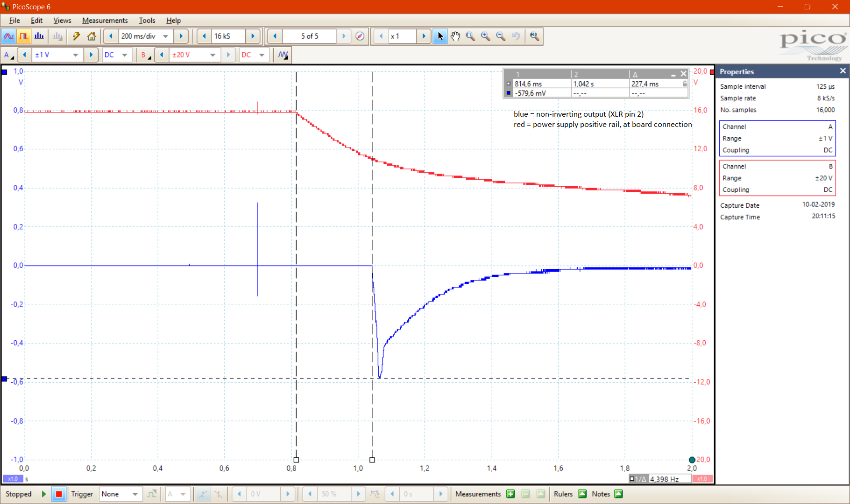This screenshot has width=850, height=504.
Task: Open Math Channels waveform icon
Action: 283,55
